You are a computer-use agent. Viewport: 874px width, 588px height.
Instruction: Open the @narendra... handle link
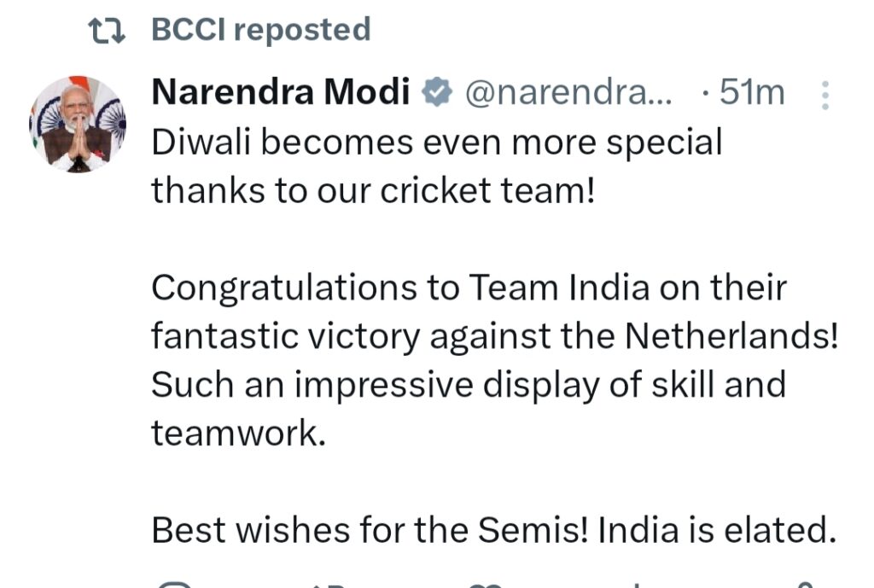pos(568,93)
